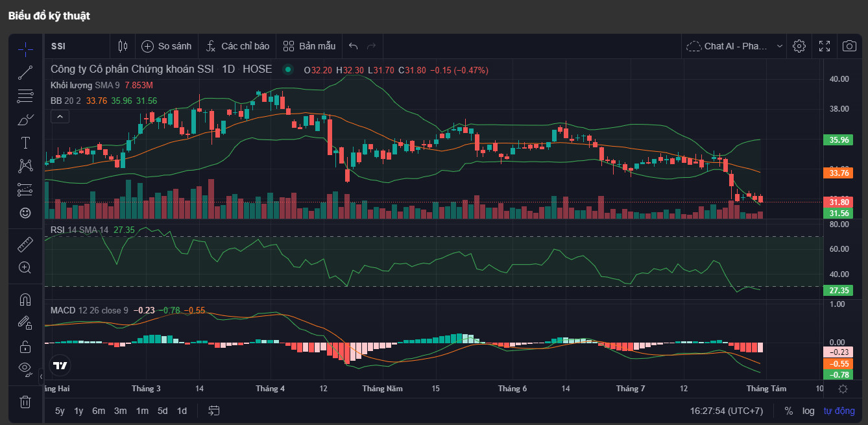The height and width of the screenshot is (425, 868).
Task: Click the Khối lượng SMA 9 legend
Action: pyautogui.click(x=85, y=85)
